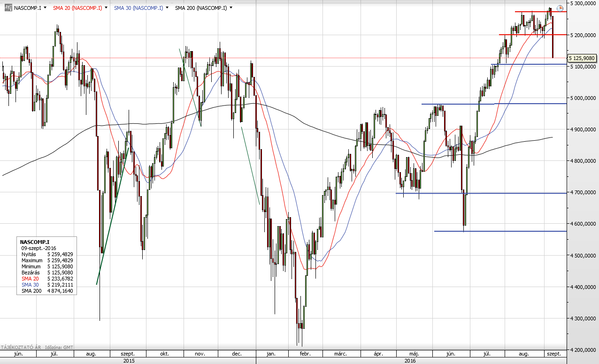Select the blue horizontal line just above 5 100

[x=529, y=64]
